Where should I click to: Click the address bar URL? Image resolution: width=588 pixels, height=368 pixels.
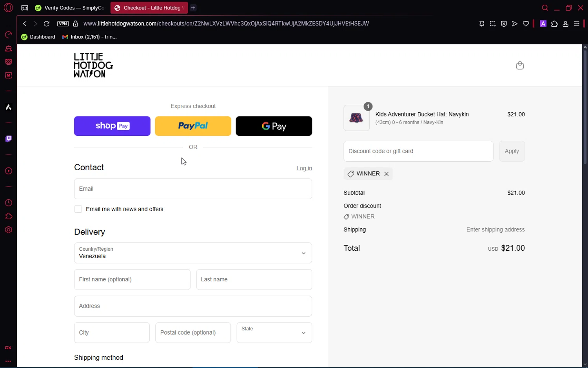click(x=226, y=24)
